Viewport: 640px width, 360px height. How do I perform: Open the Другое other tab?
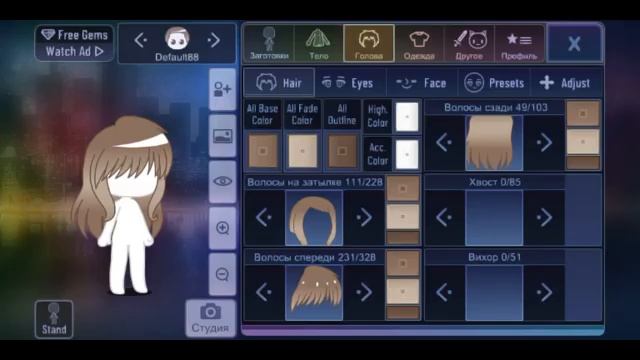tap(469, 44)
